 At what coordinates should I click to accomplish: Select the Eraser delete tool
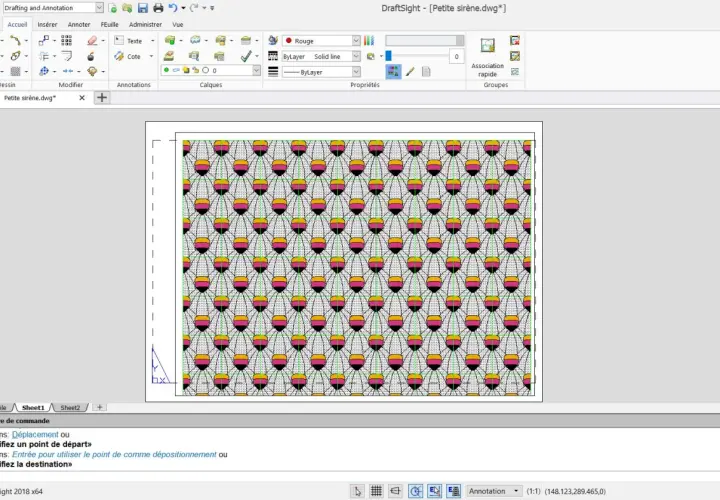click(x=92, y=40)
